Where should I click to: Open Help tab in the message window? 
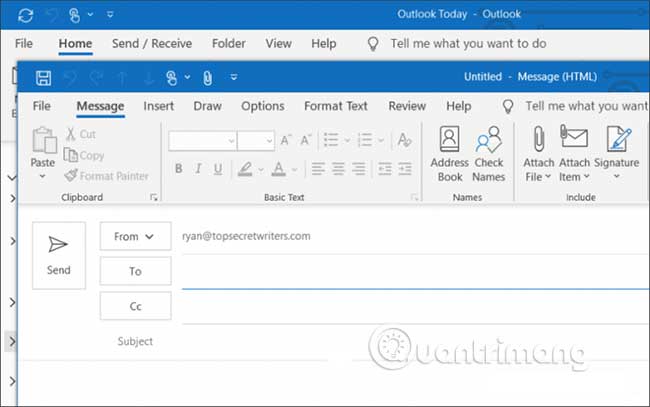(458, 106)
